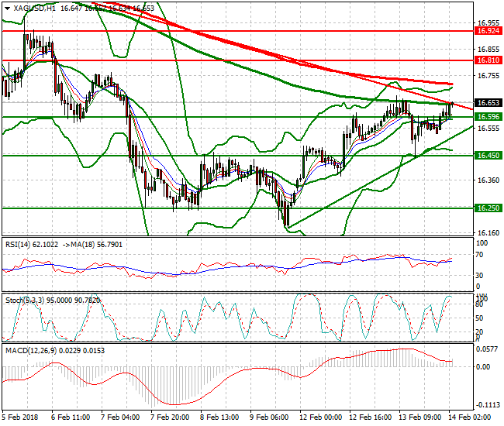Click the 14 Feb 02:00 time label

click(x=469, y=417)
